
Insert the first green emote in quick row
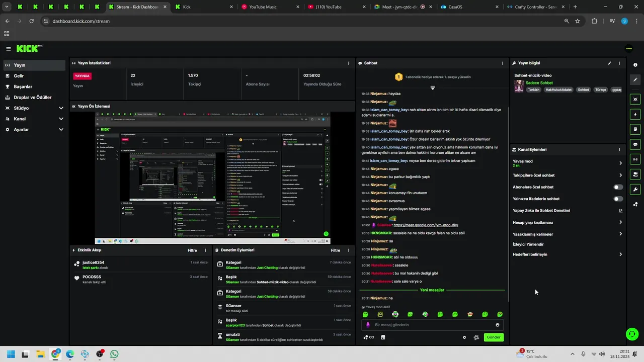click(365, 314)
